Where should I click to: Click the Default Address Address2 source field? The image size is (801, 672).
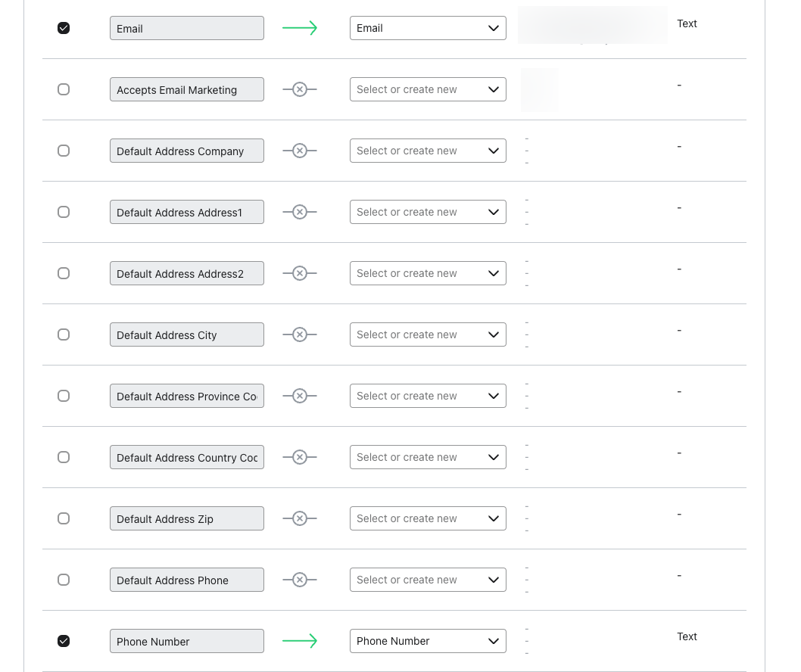186,273
